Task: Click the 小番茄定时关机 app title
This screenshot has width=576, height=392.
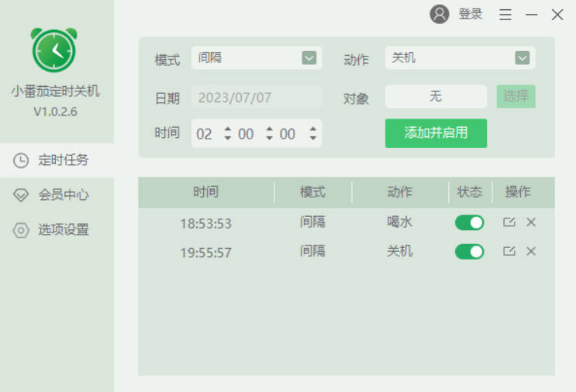Action: tap(56, 91)
